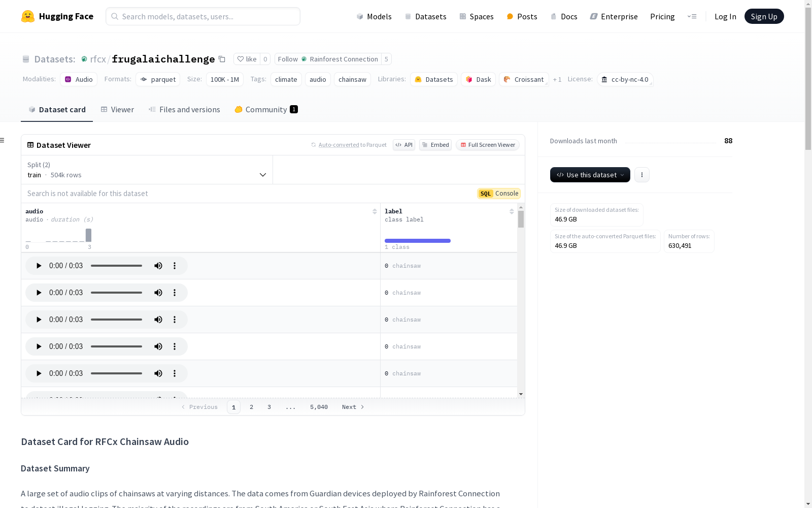Mute the second audio clip

[158, 293]
